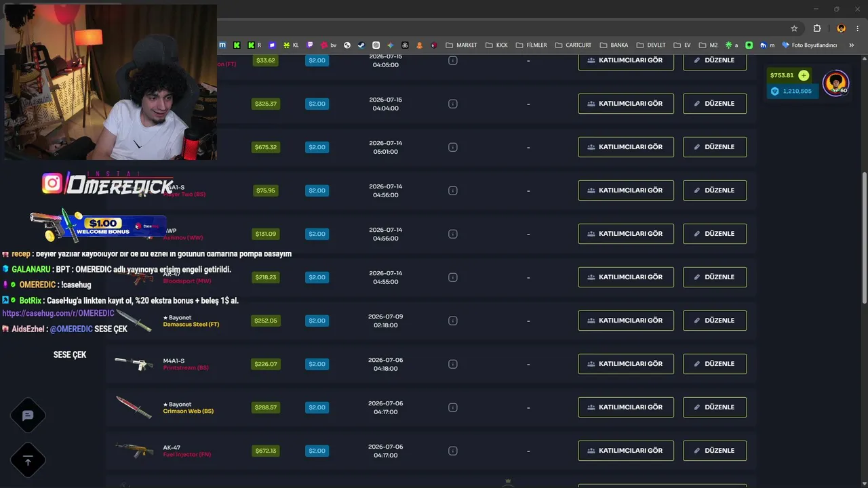Open the Chrome profile avatar in toolbar
The height and width of the screenshot is (488, 868).
click(841, 28)
